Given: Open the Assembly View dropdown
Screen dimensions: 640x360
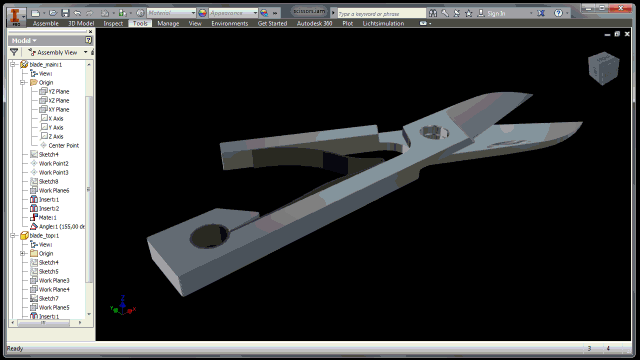Looking at the screenshot, I should point(57,52).
